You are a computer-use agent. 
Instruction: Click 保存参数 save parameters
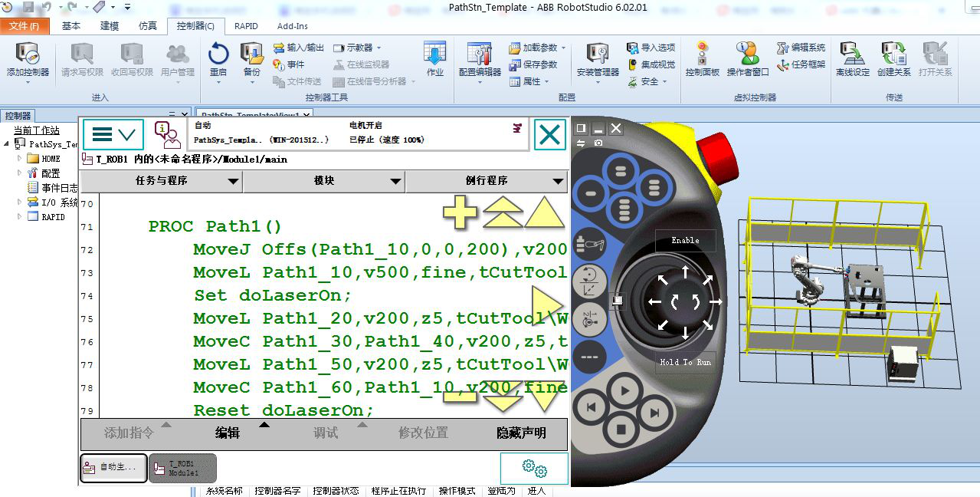(x=534, y=64)
